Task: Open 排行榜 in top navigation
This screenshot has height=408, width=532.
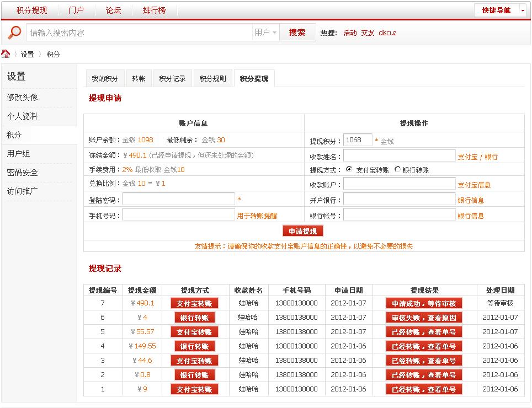Action: (x=155, y=10)
